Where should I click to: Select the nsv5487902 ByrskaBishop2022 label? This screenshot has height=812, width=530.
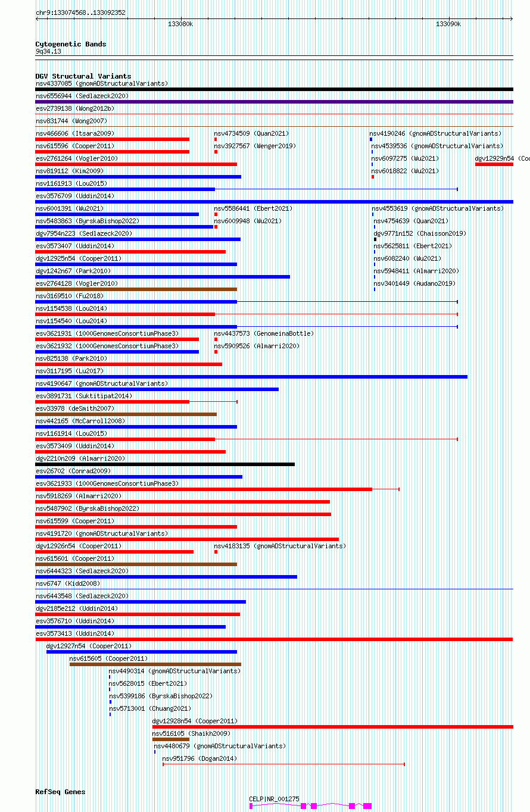point(88,508)
